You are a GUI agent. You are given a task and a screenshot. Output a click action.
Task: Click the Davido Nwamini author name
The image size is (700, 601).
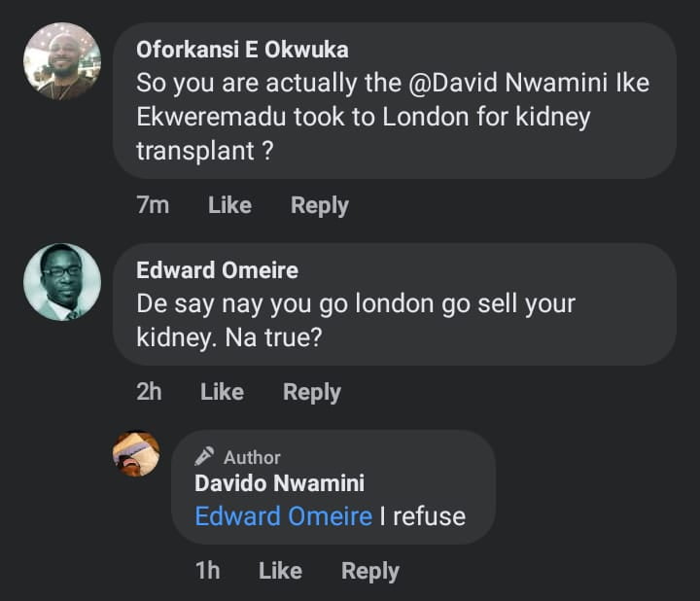280,483
